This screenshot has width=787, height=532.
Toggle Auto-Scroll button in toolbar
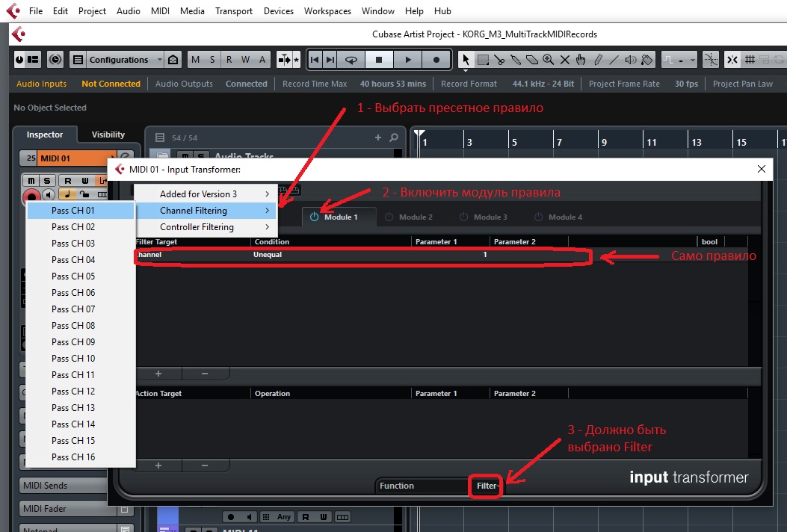285,60
